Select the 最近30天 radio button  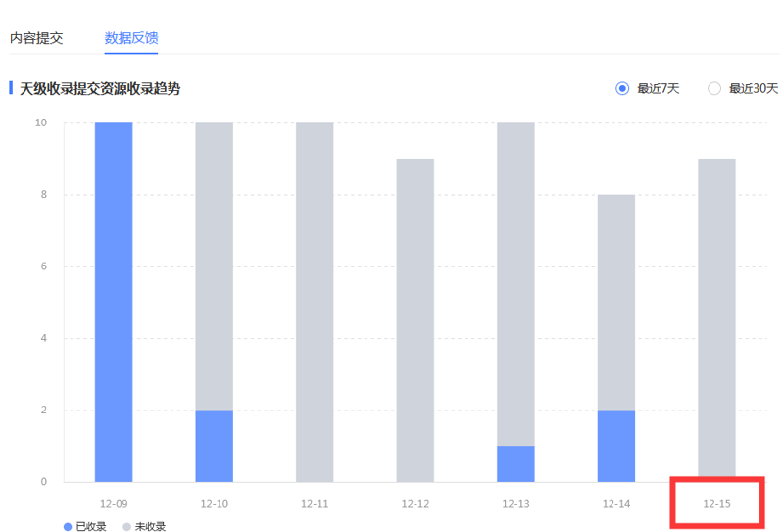(x=714, y=89)
